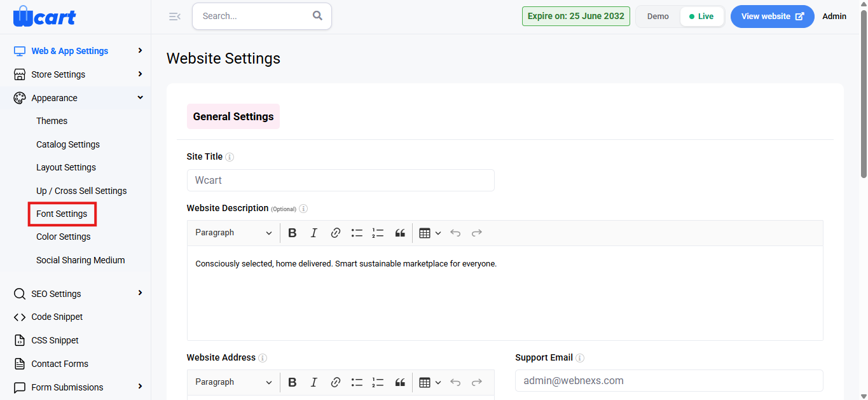Open Up / Cross Sell Settings

[x=81, y=191]
